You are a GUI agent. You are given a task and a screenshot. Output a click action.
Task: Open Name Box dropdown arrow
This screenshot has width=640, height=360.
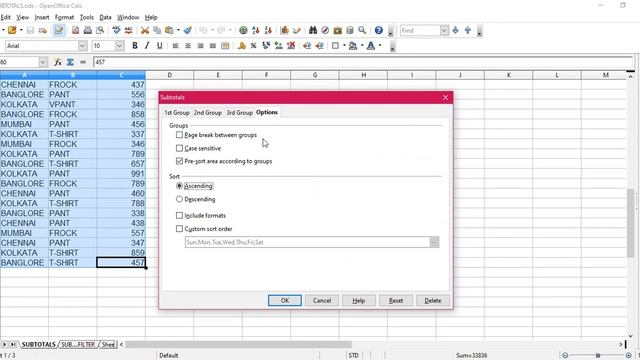pyautogui.click(x=43, y=62)
